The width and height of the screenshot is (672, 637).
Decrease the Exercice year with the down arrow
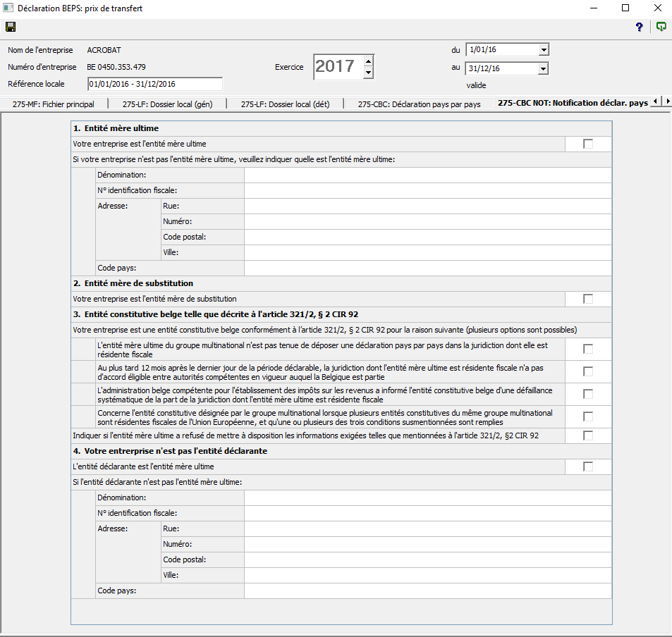tap(368, 73)
